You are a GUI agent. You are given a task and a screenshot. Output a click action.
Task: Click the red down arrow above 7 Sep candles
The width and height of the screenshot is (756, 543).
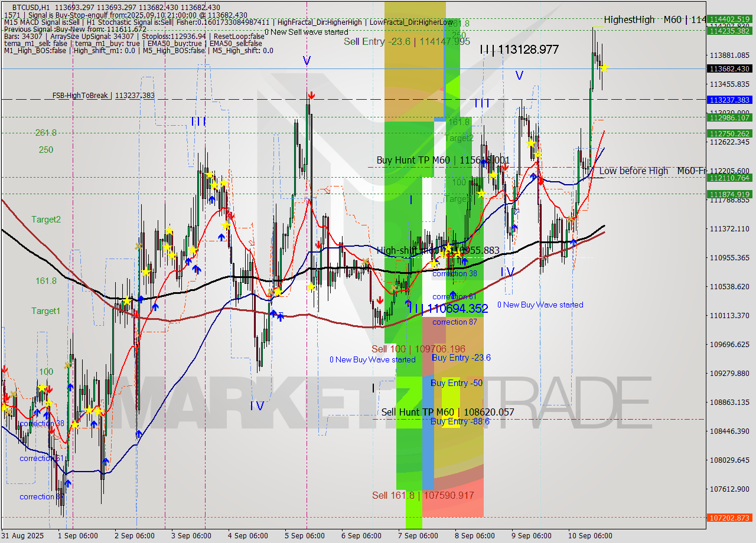[x=379, y=299]
